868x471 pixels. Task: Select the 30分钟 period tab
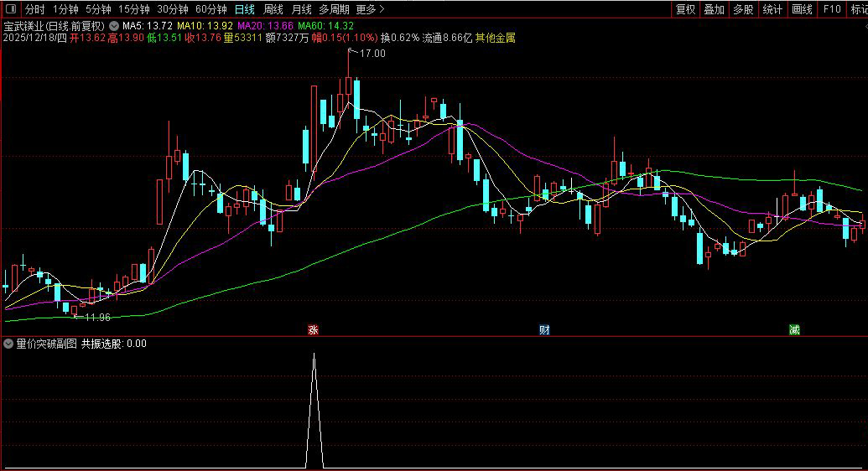[173, 9]
